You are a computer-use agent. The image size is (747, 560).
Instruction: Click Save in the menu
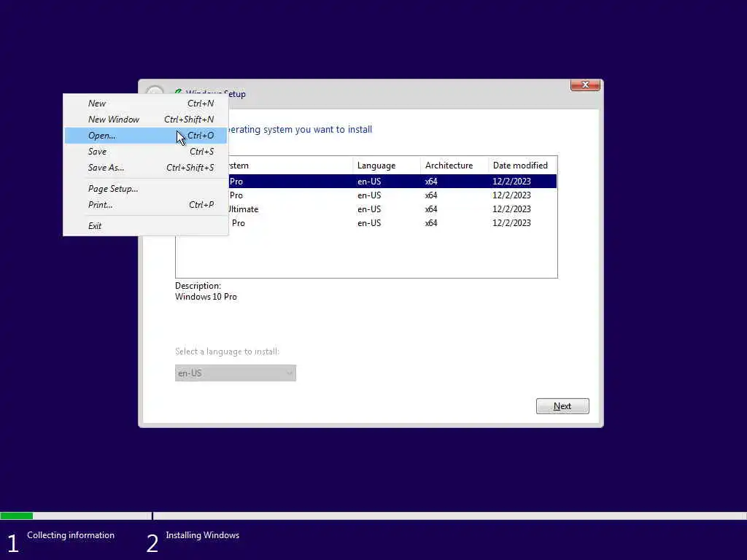[x=145, y=152]
